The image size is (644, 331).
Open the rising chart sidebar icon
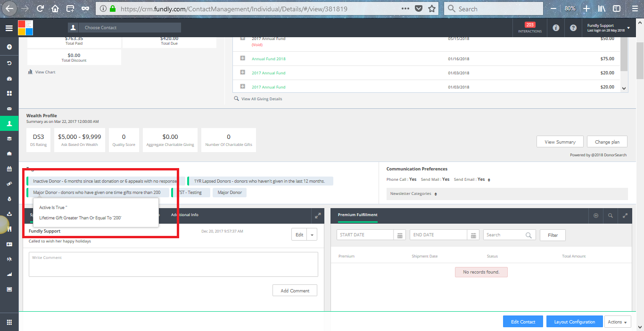9,274
